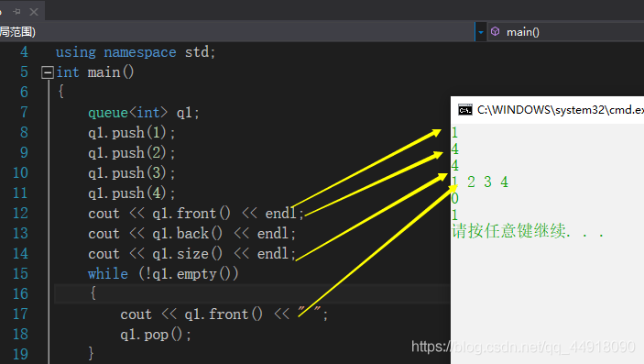Image resolution: width=644 pixels, height=364 pixels.
Task: Close the editor tab with the X
Action: [x=34, y=12]
